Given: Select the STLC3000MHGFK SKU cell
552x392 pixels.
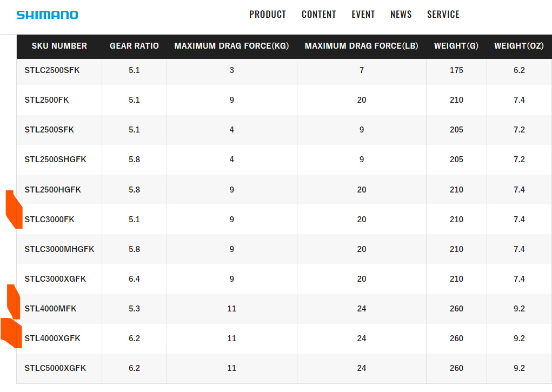Looking at the screenshot, I should pyautogui.click(x=59, y=249).
